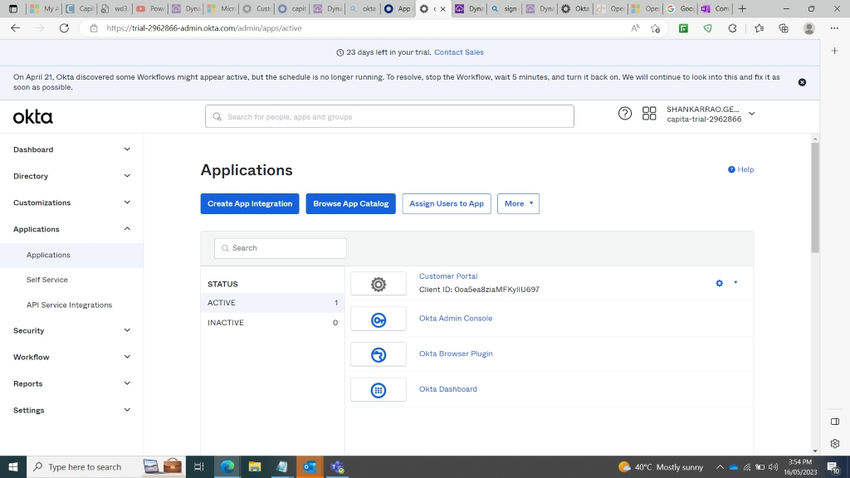The height and width of the screenshot is (478, 850).
Task: Click Assign Users to App button
Action: coord(446,204)
